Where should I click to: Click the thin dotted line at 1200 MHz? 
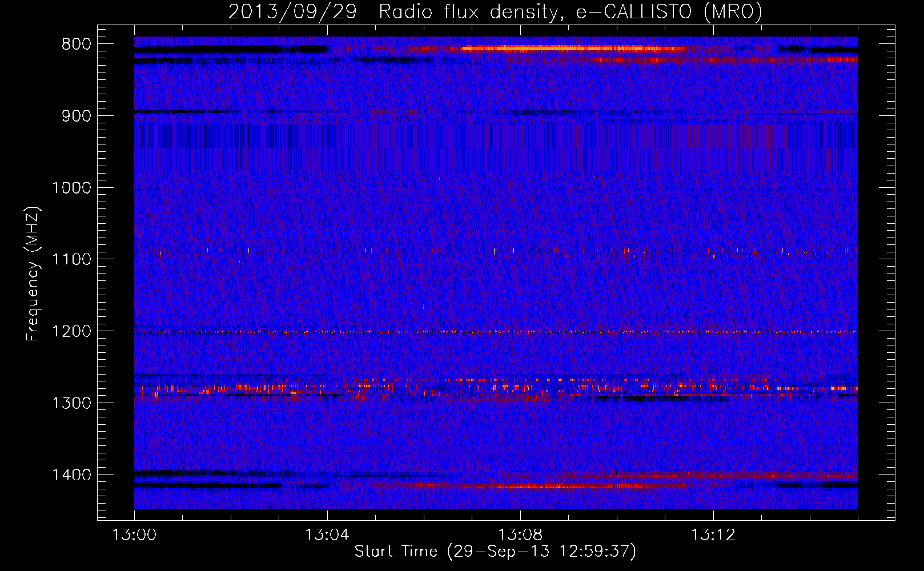pos(496,332)
